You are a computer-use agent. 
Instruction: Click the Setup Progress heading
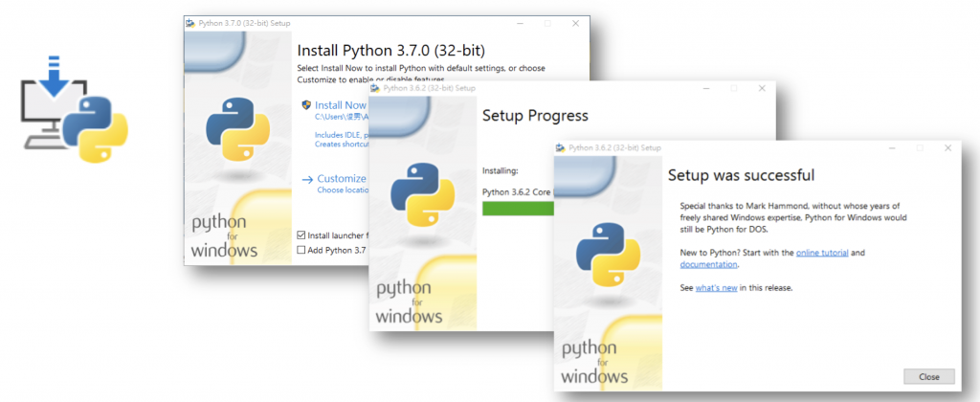click(x=535, y=115)
